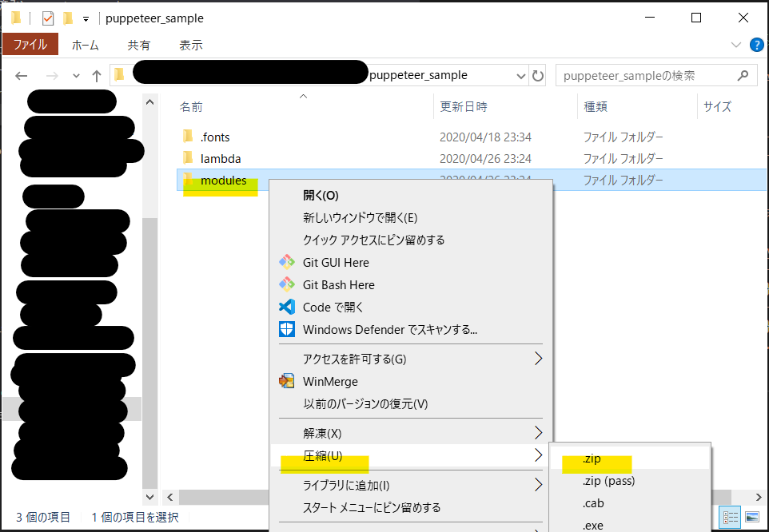
Task: Switch to large thumbnail view in status bar
Action: tap(752, 518)
